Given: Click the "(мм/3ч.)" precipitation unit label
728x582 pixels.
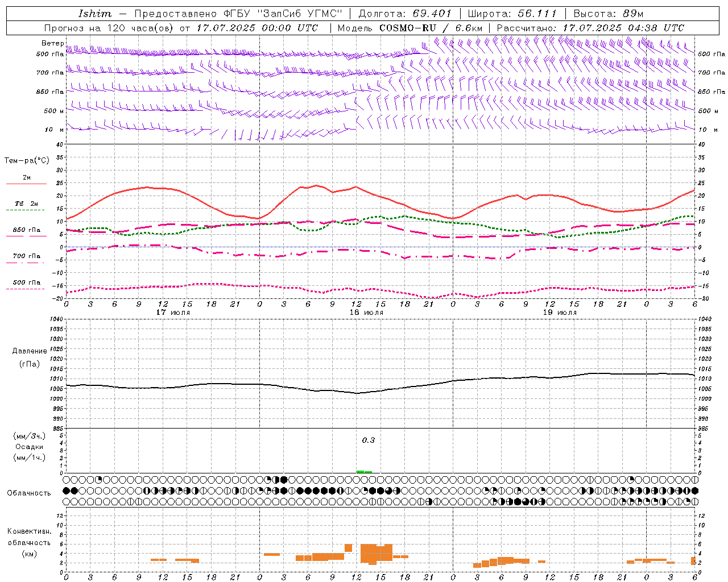Looking at the screenshot, I should pyautogui.click(x=30, y=436).
